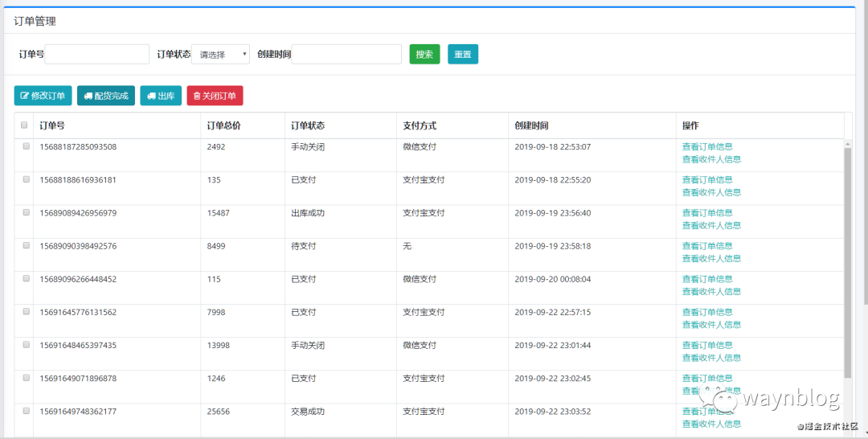Click the table's vertical scrollbar thumb
The image size is (868, 439).
(848, 263)
